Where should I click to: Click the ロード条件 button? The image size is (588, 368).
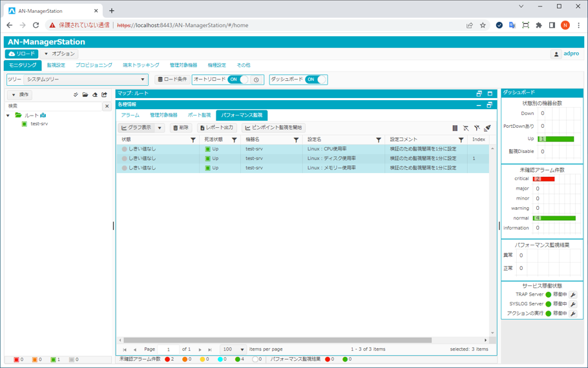tap(172, 79)
